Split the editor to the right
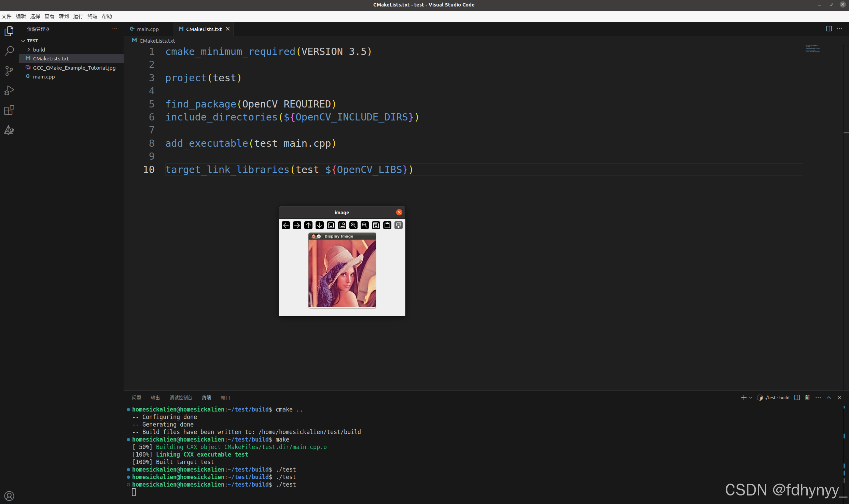849x504 pixels. tap(829, 29)
